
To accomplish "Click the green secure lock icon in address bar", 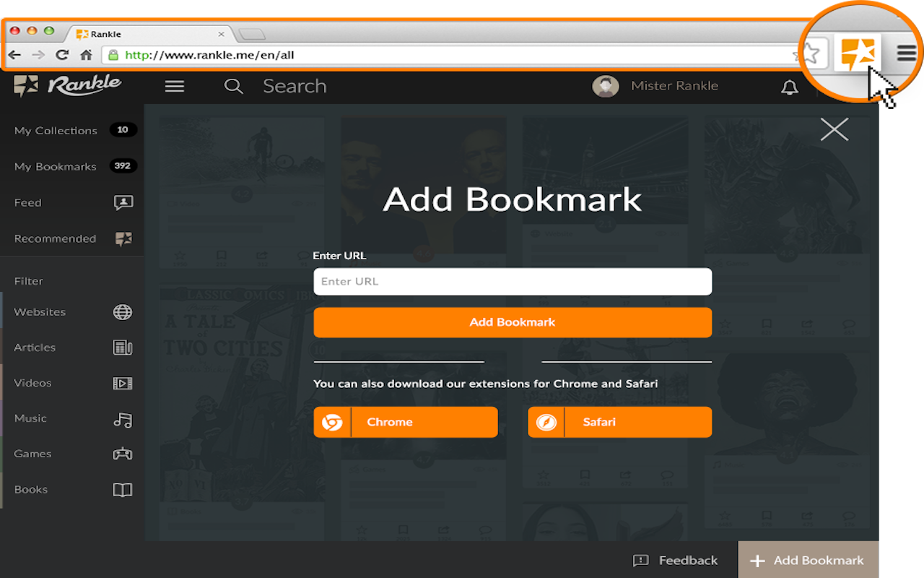I will click(x=113, y=55).
